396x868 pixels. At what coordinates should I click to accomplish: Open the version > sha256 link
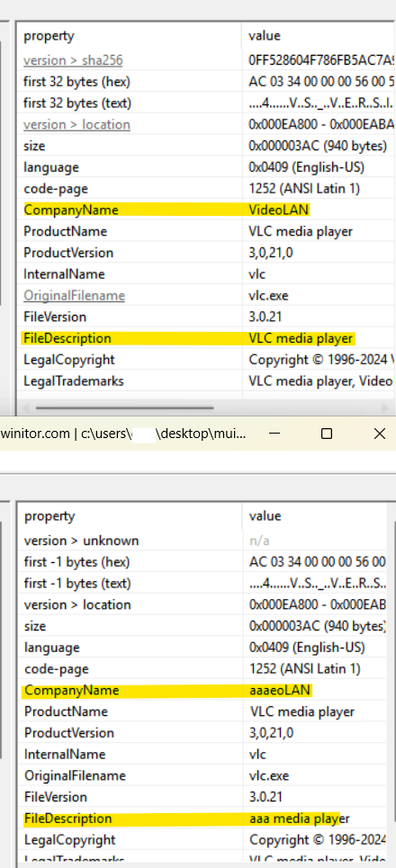(x=73, y=60)
